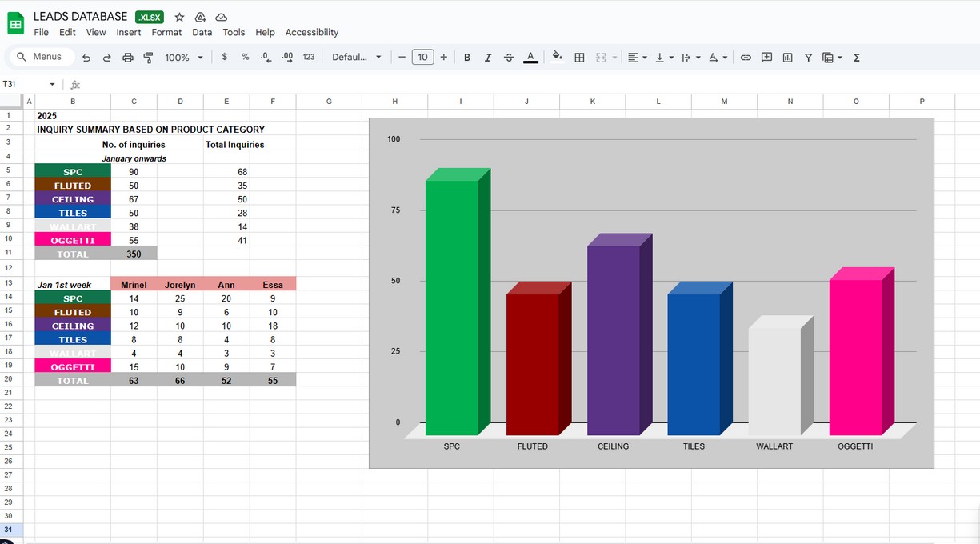This screenshot has height=544, width=980.
Task: Open the Data menu
Action: [x=202, y=32]
